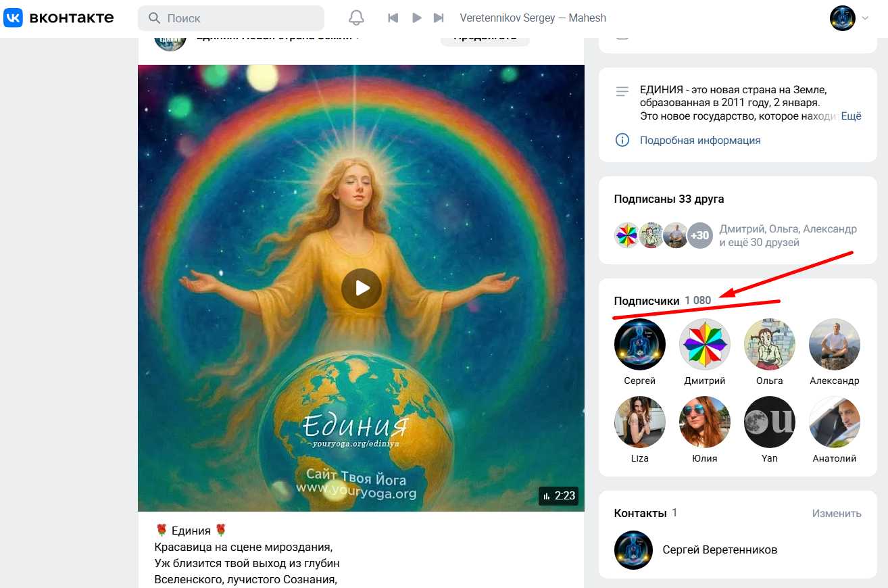
Task: Open the Подписаны 33 друга list
Action: coord(669,199)
